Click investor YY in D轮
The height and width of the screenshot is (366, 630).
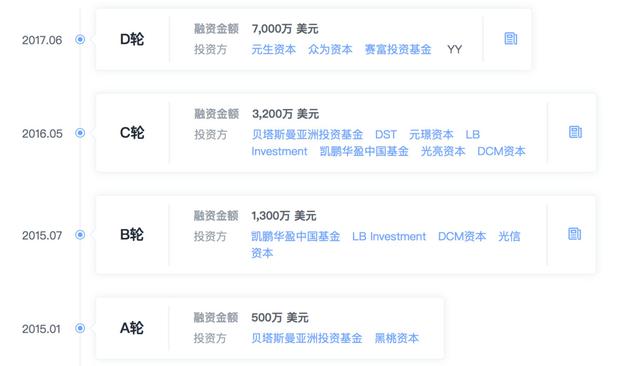[x=454, y=49]
